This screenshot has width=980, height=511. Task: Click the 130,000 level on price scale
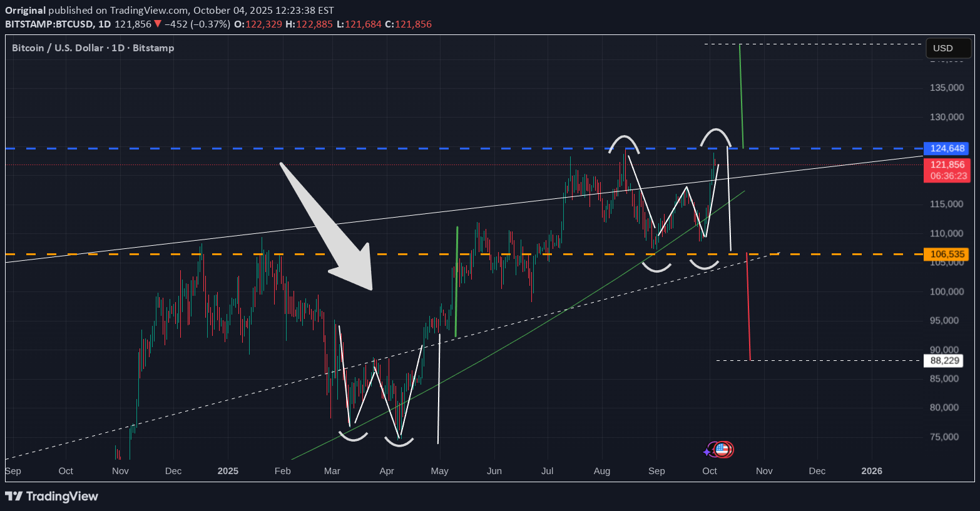pyautogui.click(x=946, y=117)
